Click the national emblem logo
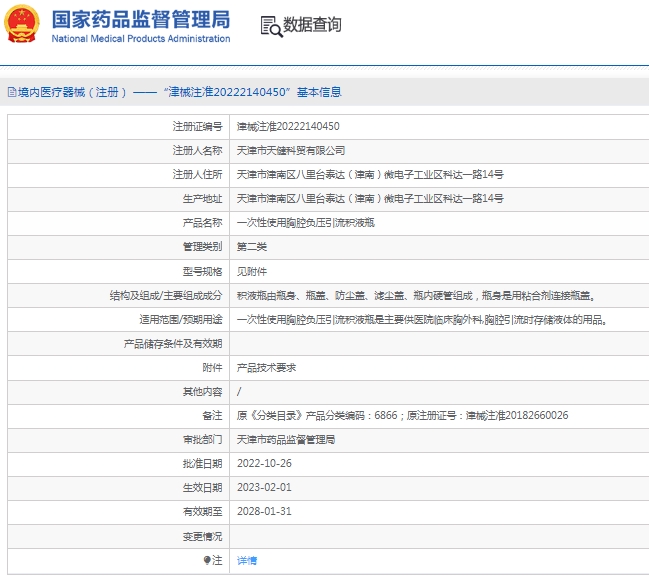 (22, 24)
